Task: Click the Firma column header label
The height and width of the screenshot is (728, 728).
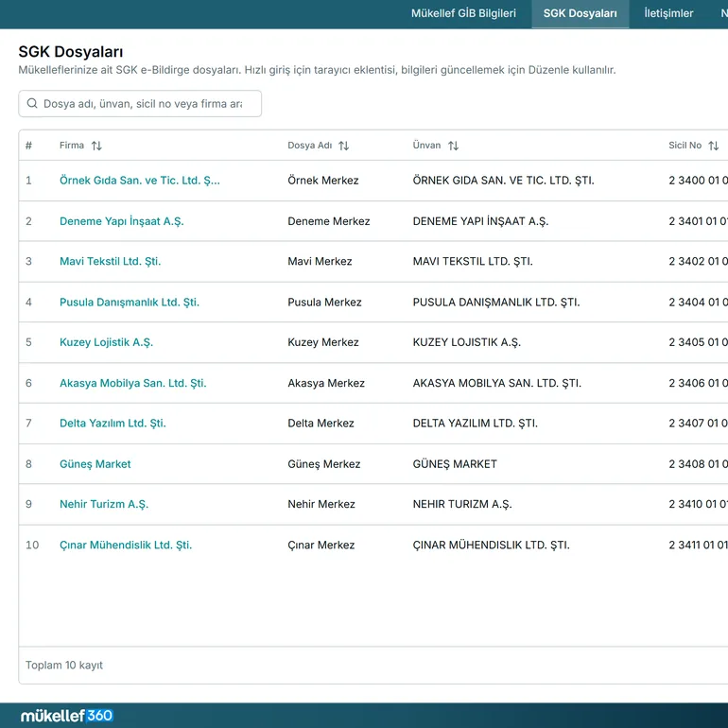Action: pos(72,146)
